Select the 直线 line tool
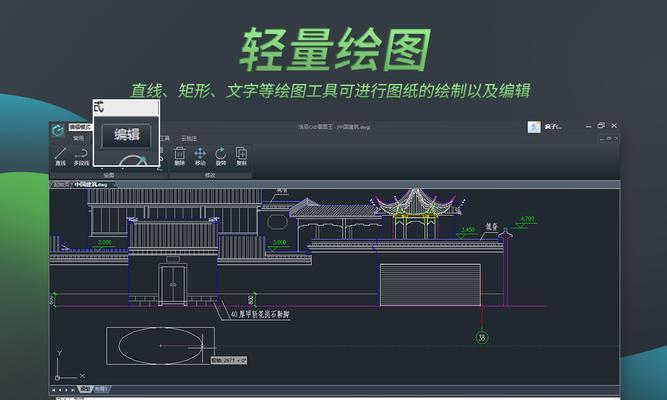667x400 pixels. [x=60, y=156]
